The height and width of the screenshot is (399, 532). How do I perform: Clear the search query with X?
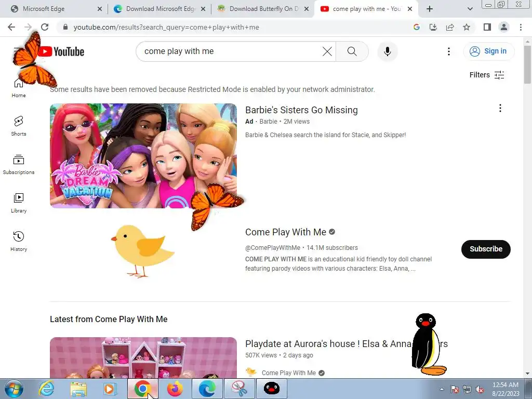tap(327, 51)
